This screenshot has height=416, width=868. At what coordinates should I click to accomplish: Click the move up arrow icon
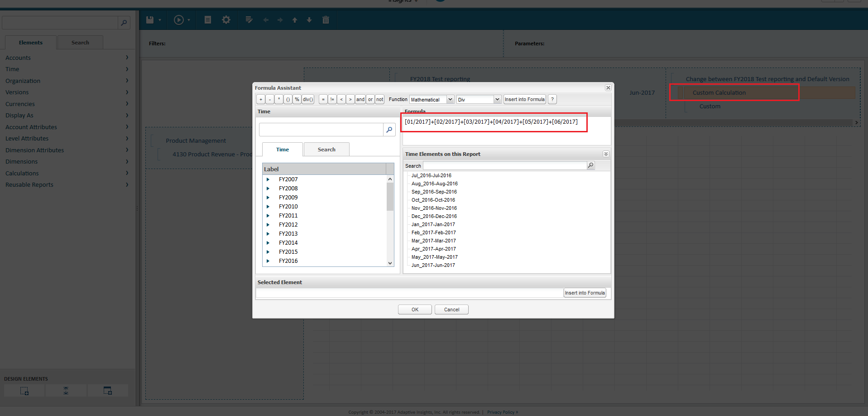295,20
